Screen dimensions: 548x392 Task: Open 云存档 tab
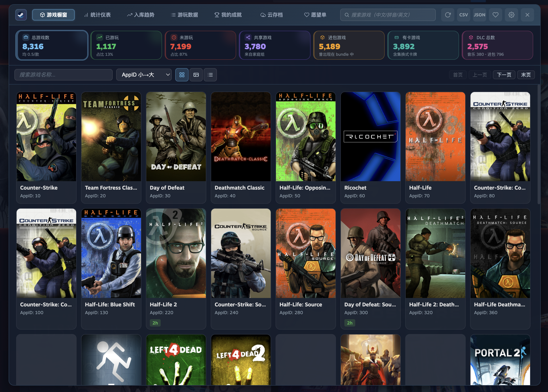tap(272, 15)
